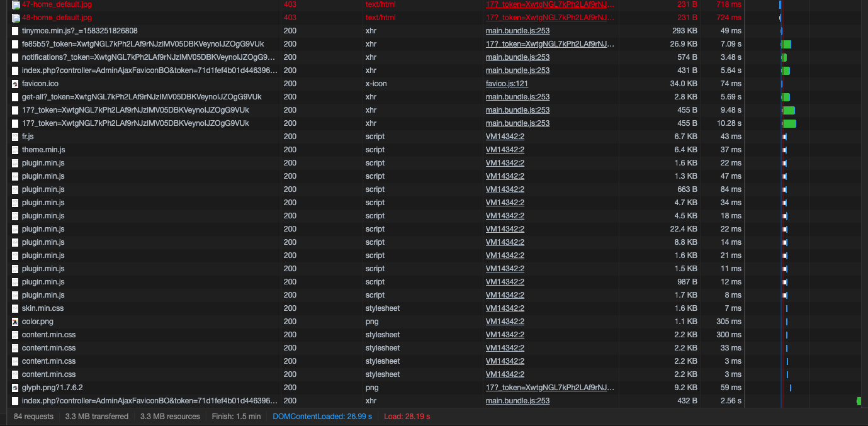Click the document icon beside the notifications?_token request
This screenshot has width=868, height=426.
[15, 57]
